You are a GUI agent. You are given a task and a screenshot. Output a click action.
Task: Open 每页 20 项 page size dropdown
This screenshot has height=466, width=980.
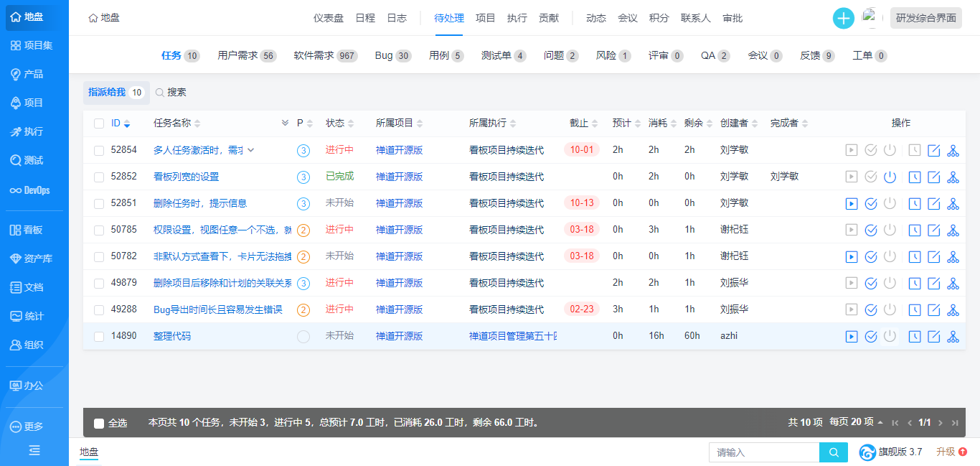[856, 422]
